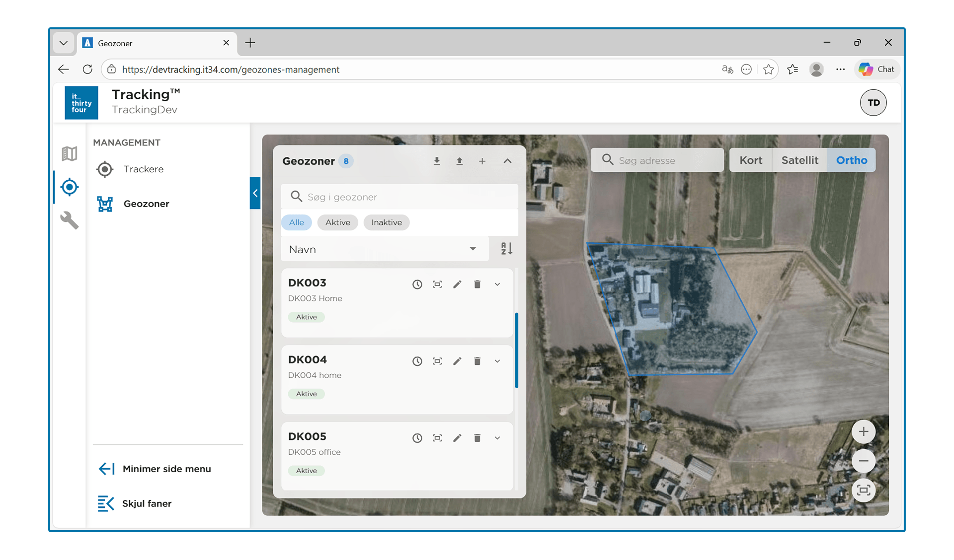This screenshot has height=560, width=954.
Task: Add a new geozone with plus icon
Action: pyautogui.click(x=482, y=161)
